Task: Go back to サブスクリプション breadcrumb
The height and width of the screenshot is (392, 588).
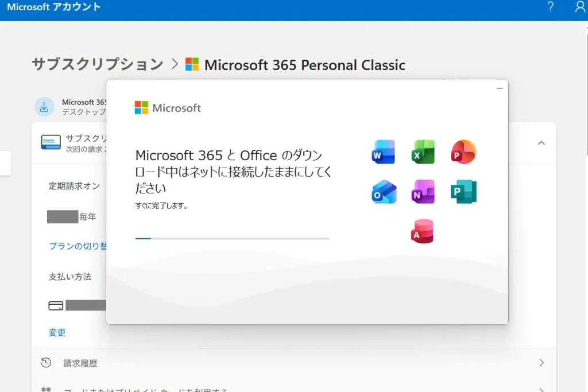Action: pos(98,64)
